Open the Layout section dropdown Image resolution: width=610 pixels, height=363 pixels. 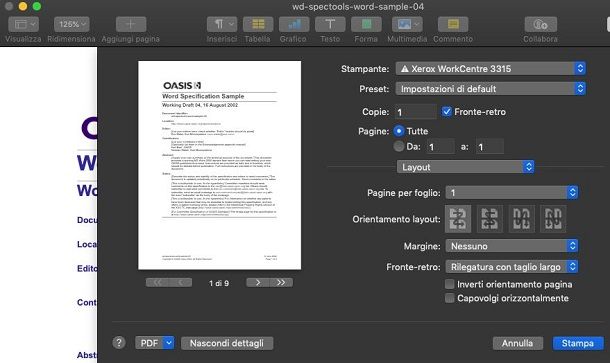466,167
